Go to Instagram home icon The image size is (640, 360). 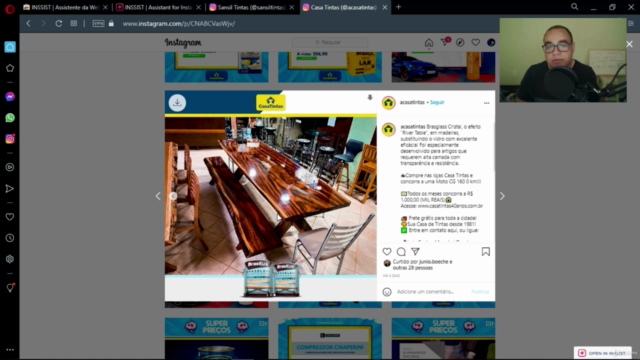click(x=429, y=42)
